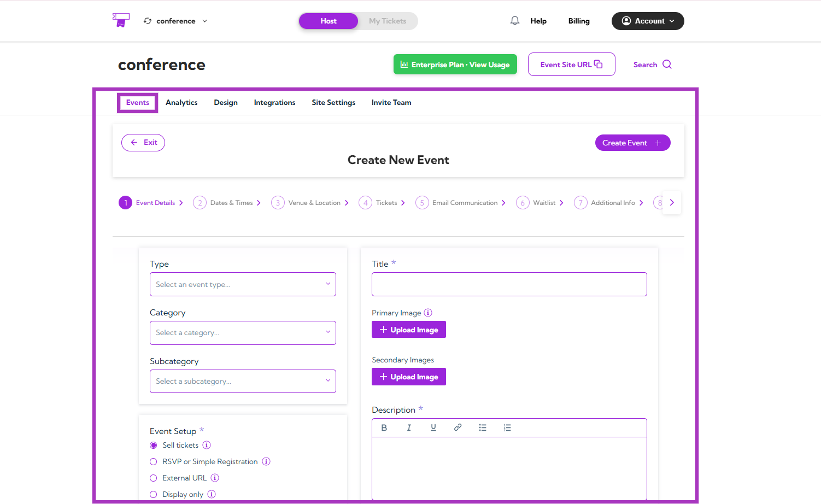This screenshot has height=504, width=821.
Task: Open the Category dropdown
Action: [243, 333]
